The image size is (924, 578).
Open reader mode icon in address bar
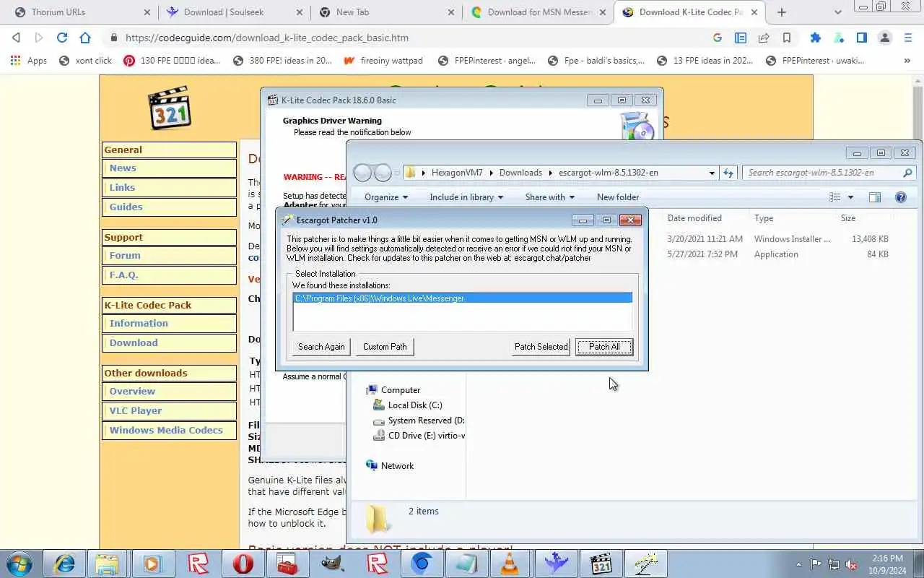click(x=741, y=38)
